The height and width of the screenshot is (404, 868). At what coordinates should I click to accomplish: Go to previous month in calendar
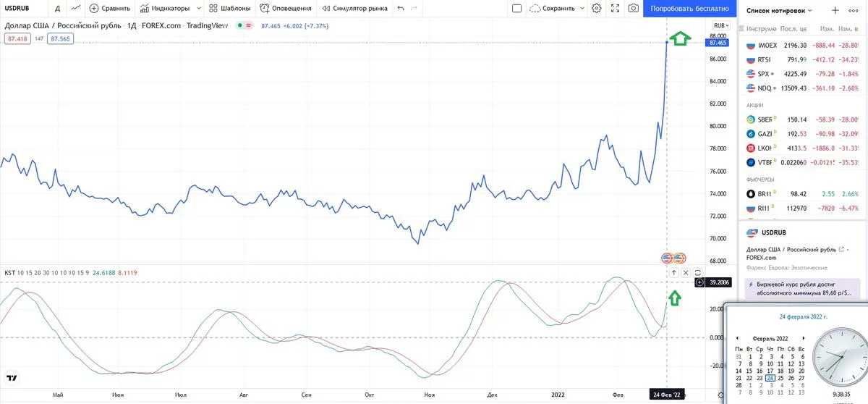tap(737, 338)
